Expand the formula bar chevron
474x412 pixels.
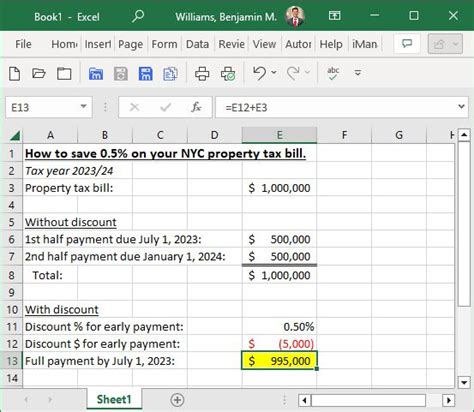pos(461,107)
